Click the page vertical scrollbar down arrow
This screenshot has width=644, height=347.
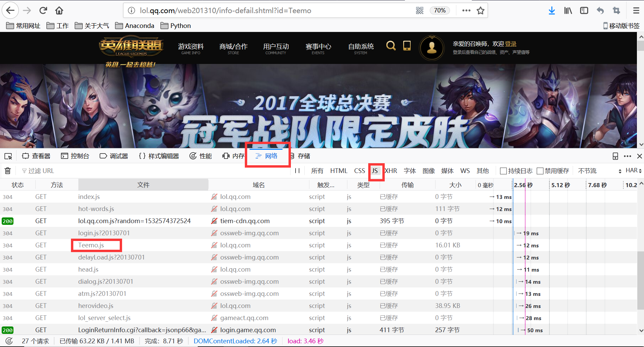click(641, 144)
